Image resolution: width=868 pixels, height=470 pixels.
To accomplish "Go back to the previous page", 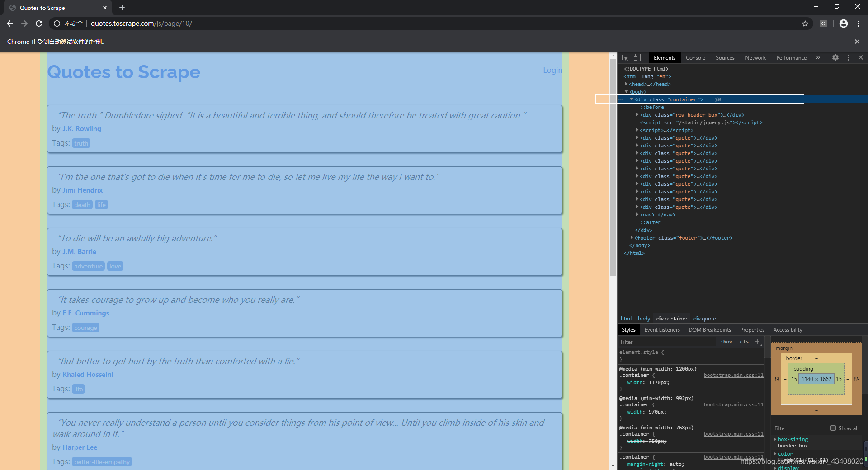I will pyautogui.click(x=10, y=23).
